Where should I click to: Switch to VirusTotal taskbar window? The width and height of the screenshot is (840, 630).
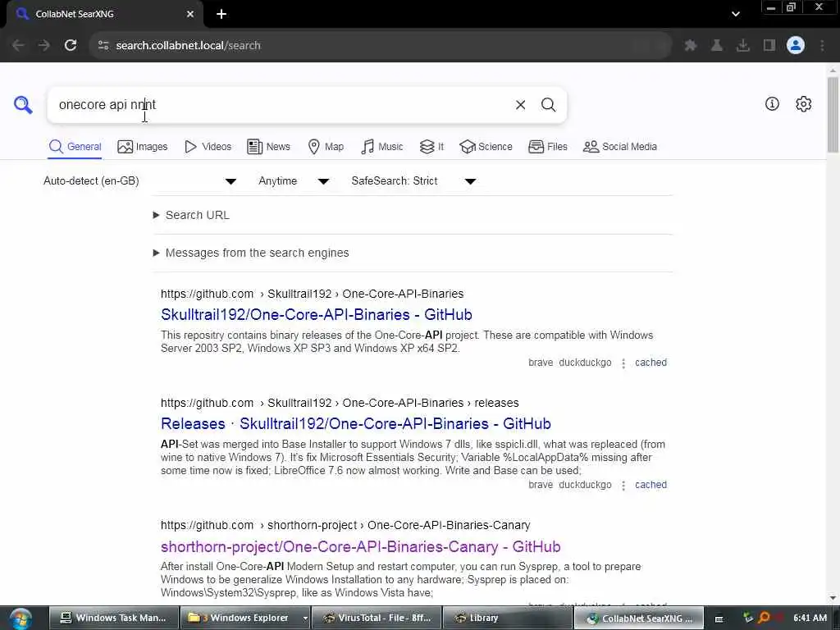click(377, 618)
